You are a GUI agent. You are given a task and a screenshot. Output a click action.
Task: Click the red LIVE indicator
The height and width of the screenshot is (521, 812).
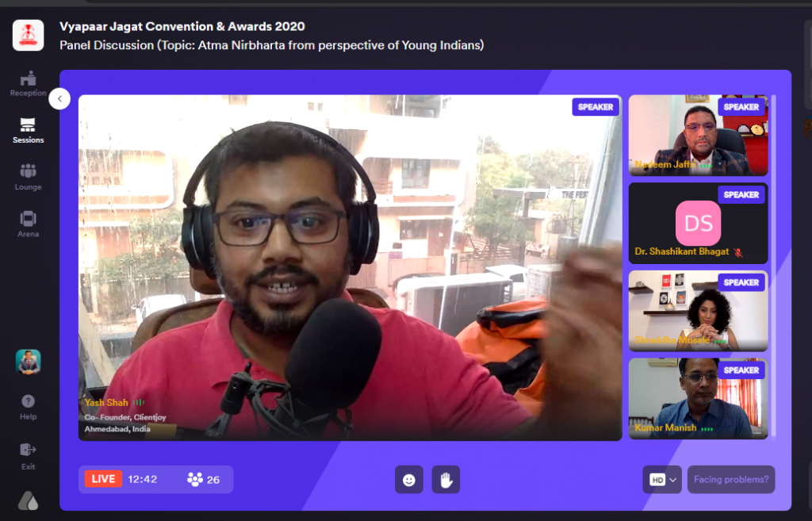(103, 479)
